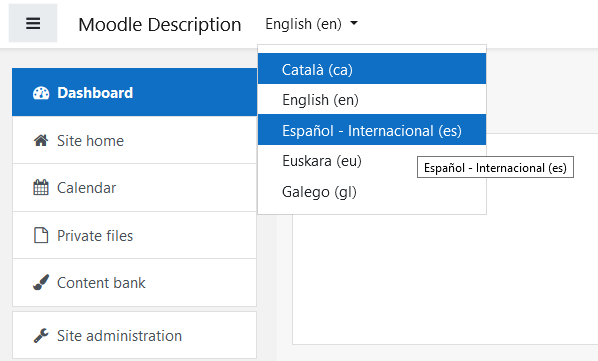Go to Site home
This screenshot has width=598, height=361.
[x=134, y=140]
